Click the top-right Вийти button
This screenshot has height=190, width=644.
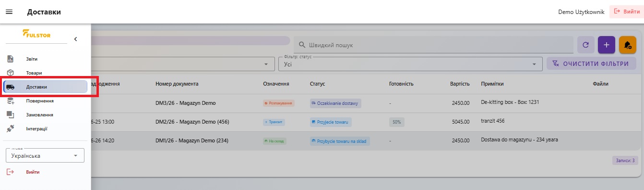tap(626, 12)
